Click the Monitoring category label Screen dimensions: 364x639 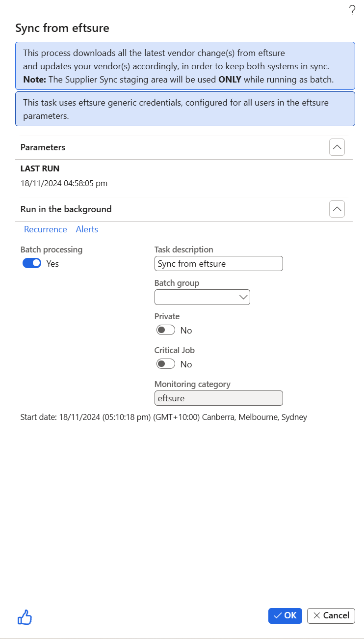tap(192, 384)
